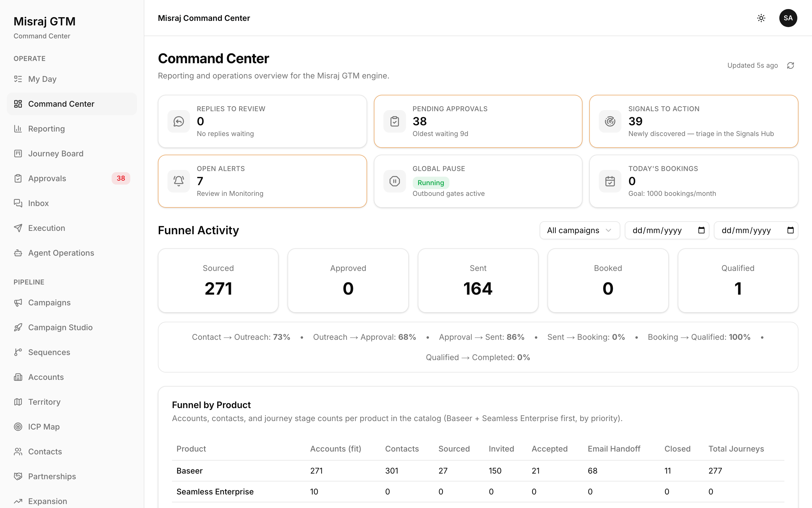Screen dimensions: 812x508
Task: Click Baseer's Contacts value 301
Action: [x=392, y=471]
